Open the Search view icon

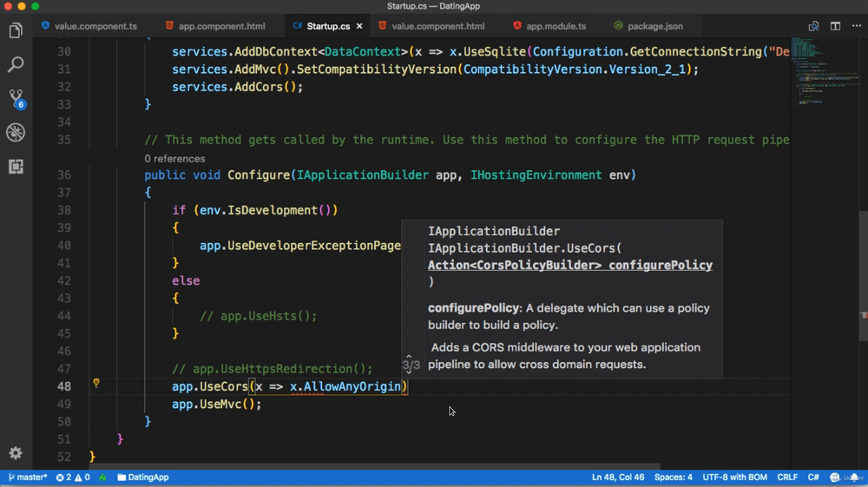point(16,65)
